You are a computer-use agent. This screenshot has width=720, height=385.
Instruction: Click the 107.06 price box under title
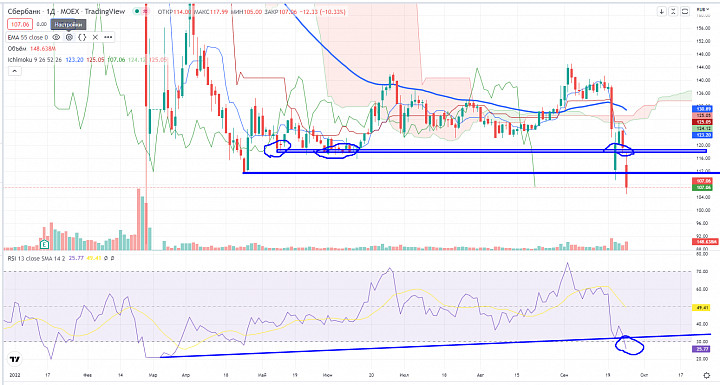pos(20,24)
